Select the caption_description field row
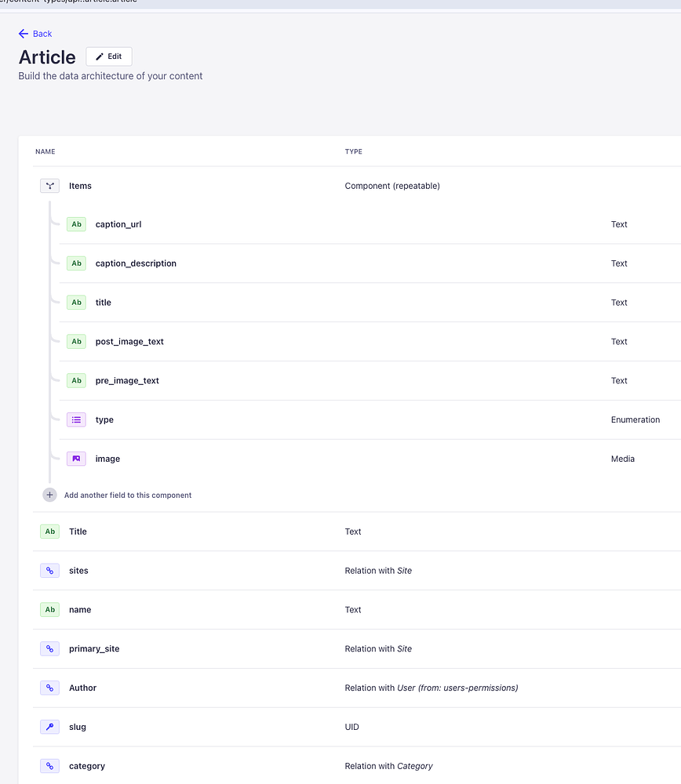Screen dimensions: 681x784 pyautogui.click(x=370, y=263)
